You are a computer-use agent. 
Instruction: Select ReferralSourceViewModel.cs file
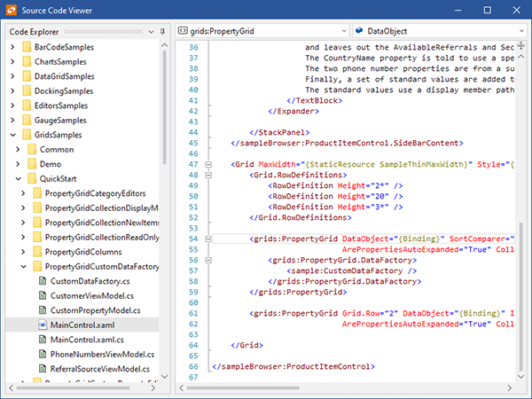pos(100,369)
